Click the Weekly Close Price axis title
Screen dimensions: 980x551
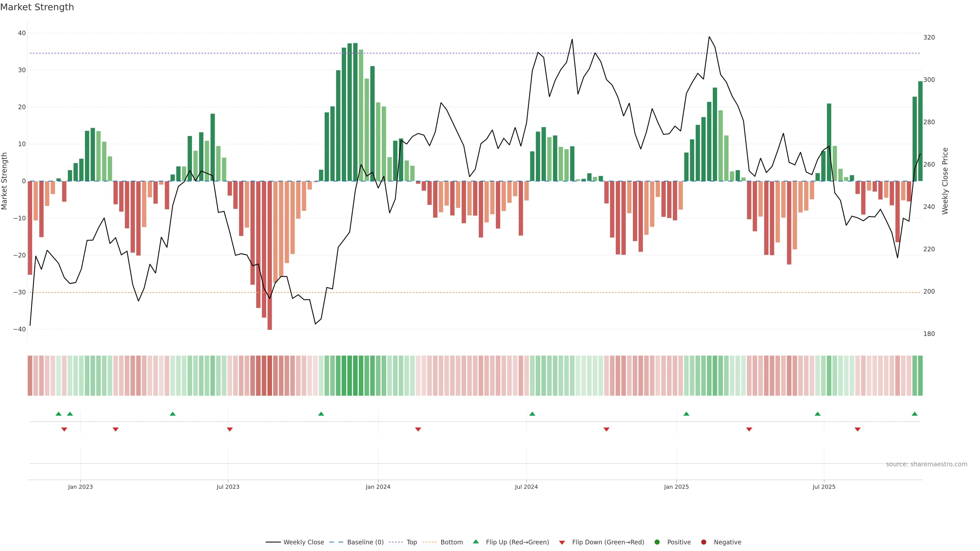945,181
